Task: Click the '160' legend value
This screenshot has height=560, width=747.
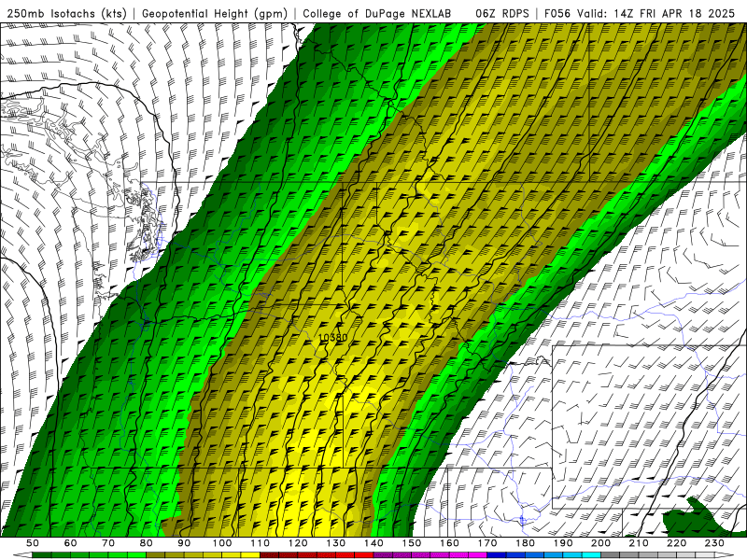Action: click(450, 543)
